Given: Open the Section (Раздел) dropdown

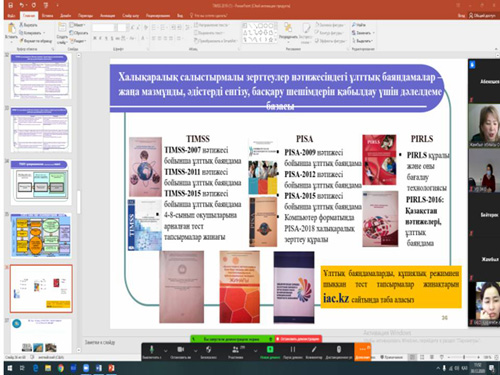Looking at the screenshot, I should [x=78, y=41].
